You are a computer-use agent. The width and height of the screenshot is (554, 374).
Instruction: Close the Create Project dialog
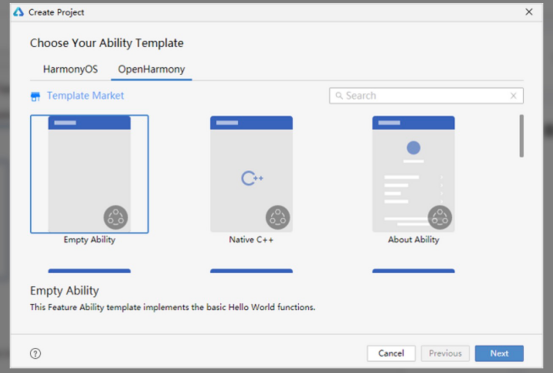click(x=529, y=12)
